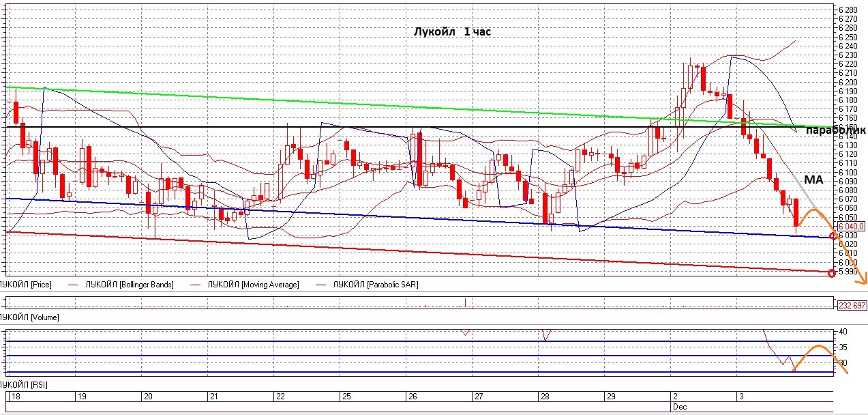
Task: Click the ЛУКОЙЛ [RSI] panel label
Action: [x=24, y=386]
